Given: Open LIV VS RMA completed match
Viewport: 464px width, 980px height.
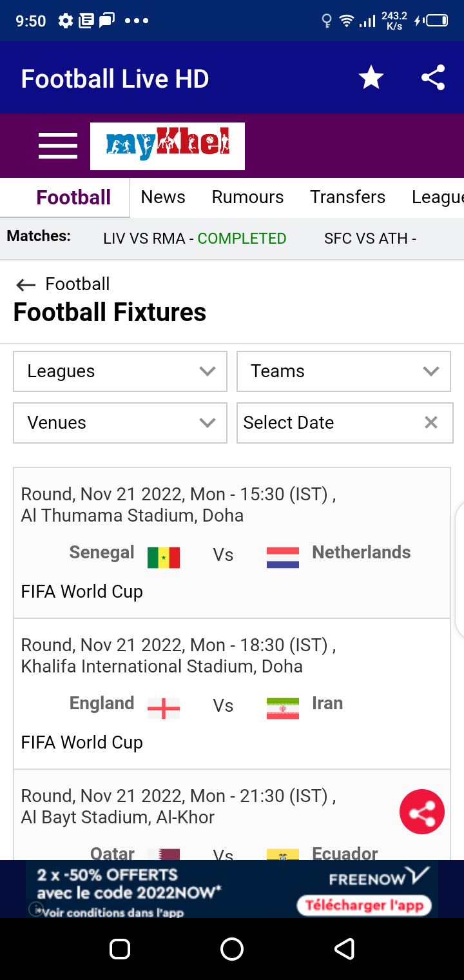Looking at the screenshot, I should pyautogui.click(x=195, y=239).
